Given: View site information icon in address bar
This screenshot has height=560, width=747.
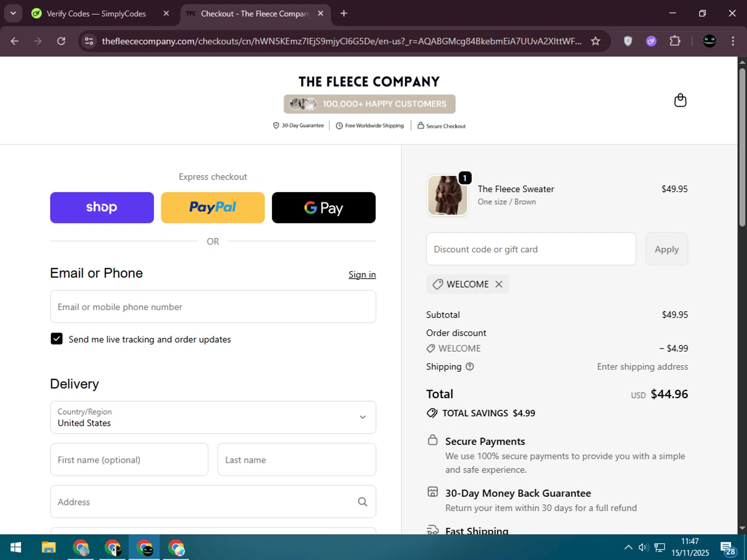Looking at the screenshot, I should [x=89, y=41].
